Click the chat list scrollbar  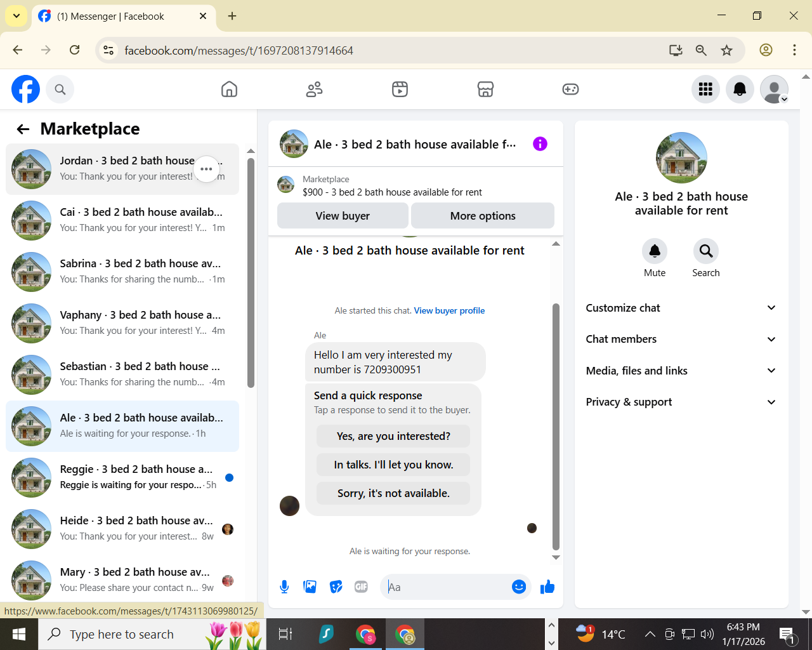click(x=251, y=273)
